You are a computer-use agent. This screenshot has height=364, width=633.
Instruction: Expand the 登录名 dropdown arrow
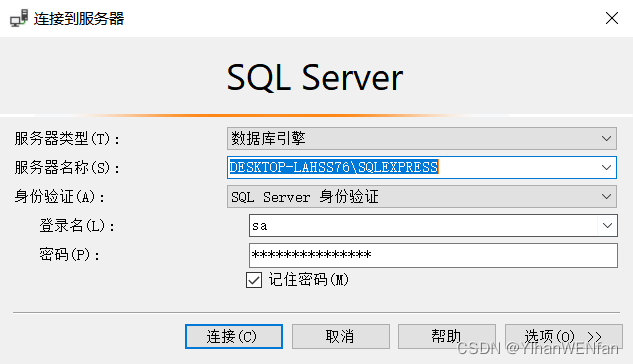(x=607, y=226)
